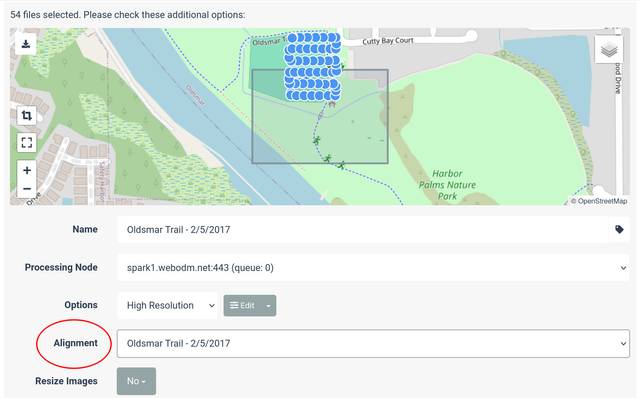Zoom in on the map
This screenshot has width=640, height=398.
tap(27, 170)
